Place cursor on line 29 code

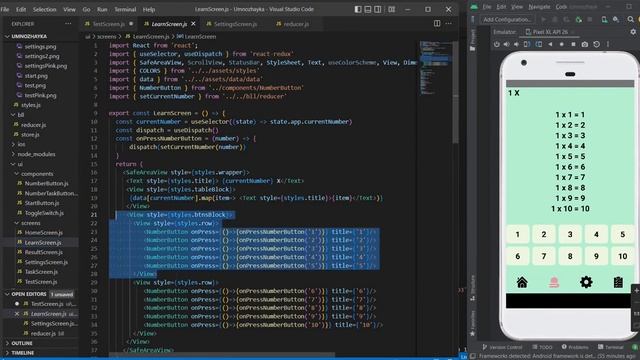[x=176, y=282]
